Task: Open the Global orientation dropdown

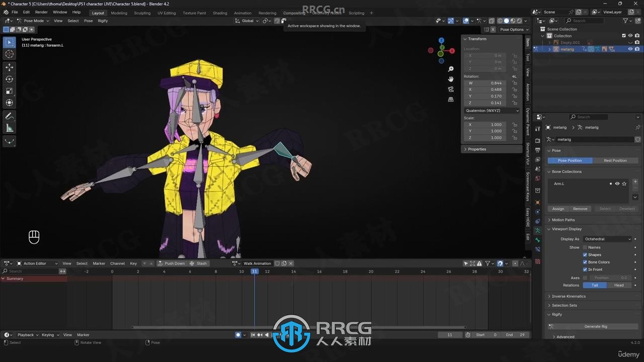Action: pyautogui.click(x=247, y=21)
